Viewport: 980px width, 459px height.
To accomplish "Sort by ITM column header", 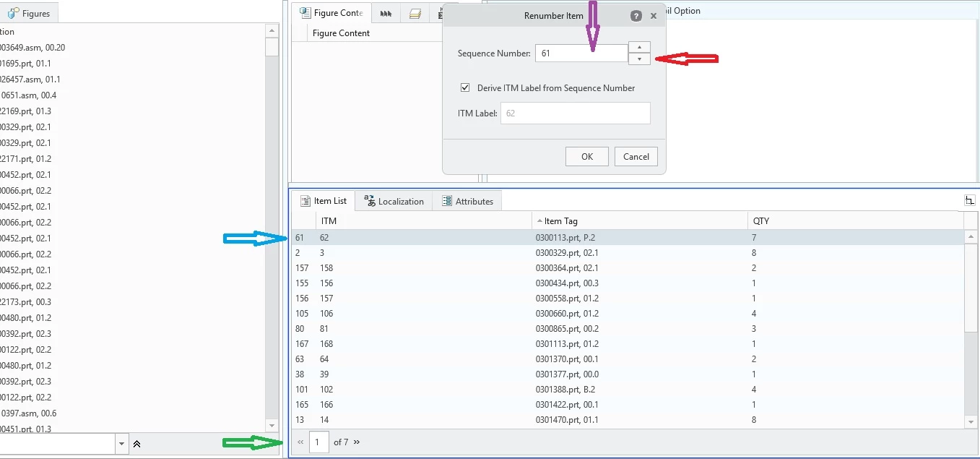I will tap(424, 220).
